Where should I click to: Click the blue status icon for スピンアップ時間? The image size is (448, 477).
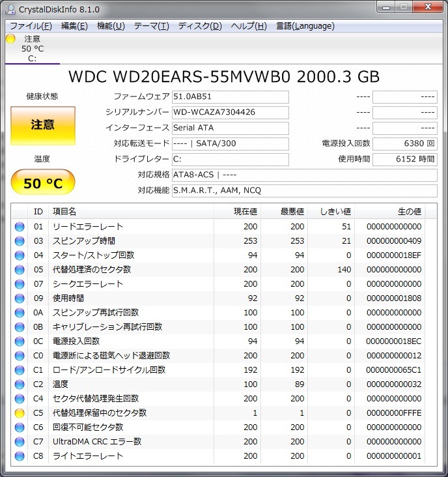[20, 241]
